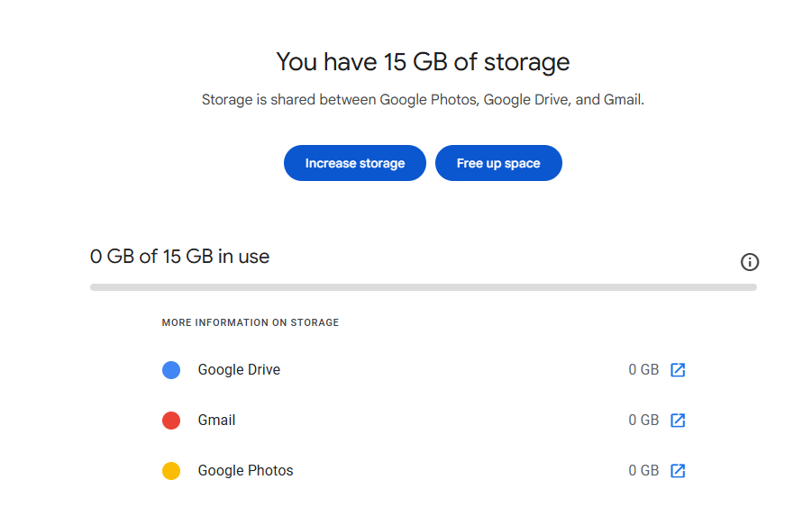Click the "Storage is shared between" description text
Image resolution: width=812 pixels, height=507 pixels.
[423, 100]
